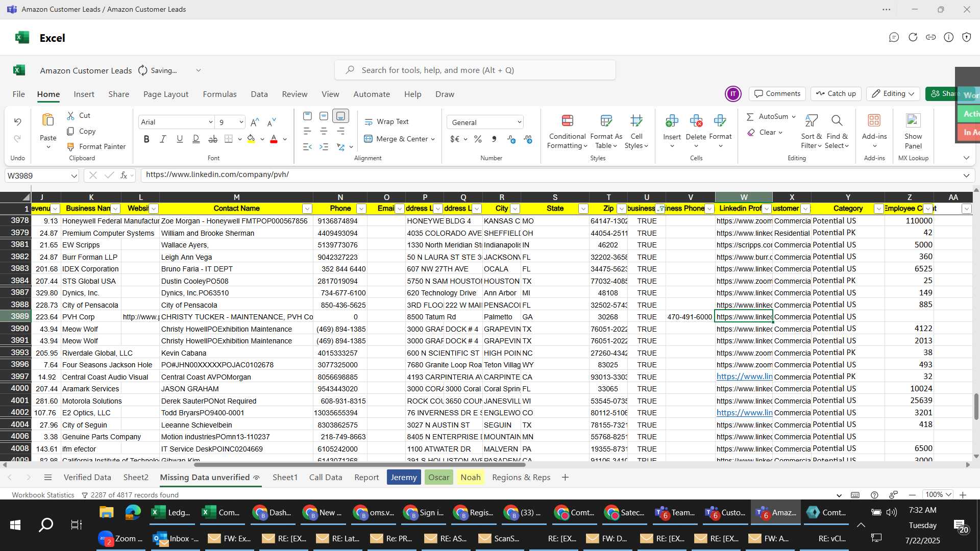Click the Cut scissors icon

point(71,116)
